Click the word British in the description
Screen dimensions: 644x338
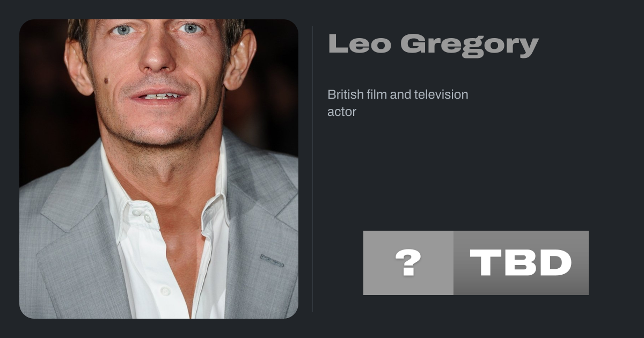[346, 95]
